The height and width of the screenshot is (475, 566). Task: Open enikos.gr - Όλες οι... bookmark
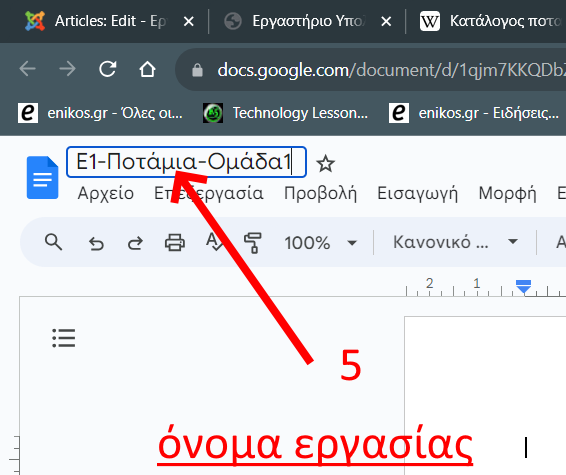point(100,113)
